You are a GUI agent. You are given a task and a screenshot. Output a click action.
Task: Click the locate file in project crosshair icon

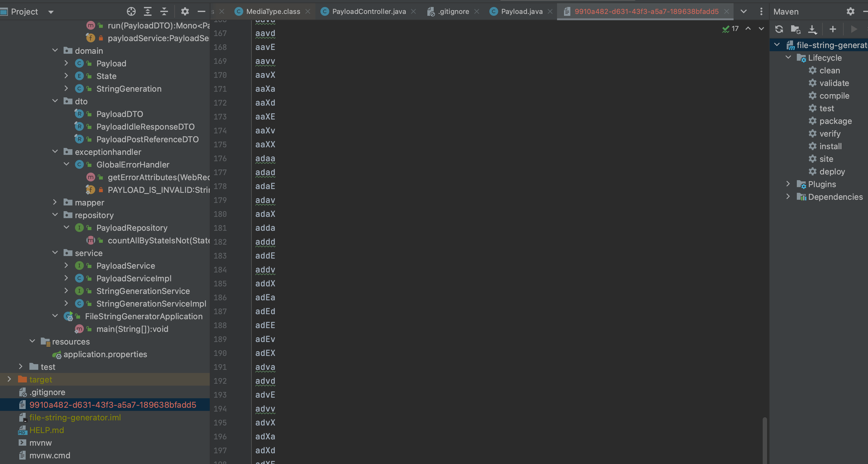pyautogui.click(x=131, y=11)
